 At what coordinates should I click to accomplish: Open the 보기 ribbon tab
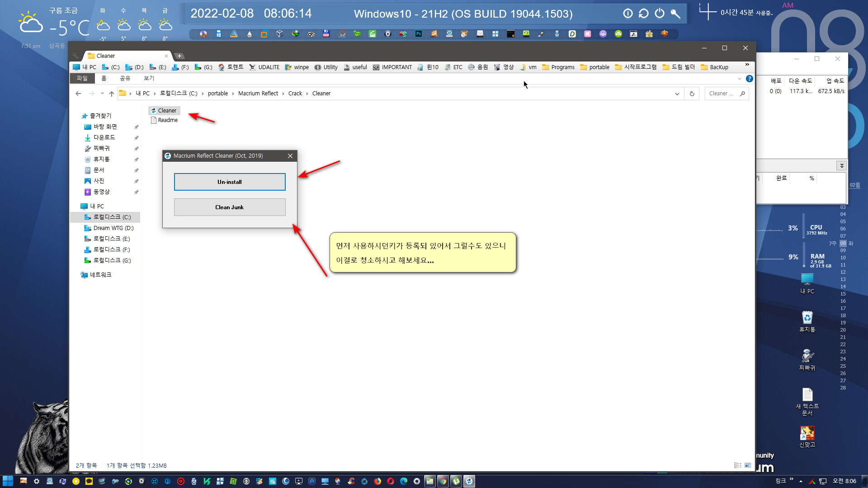(x=149, y=78)
